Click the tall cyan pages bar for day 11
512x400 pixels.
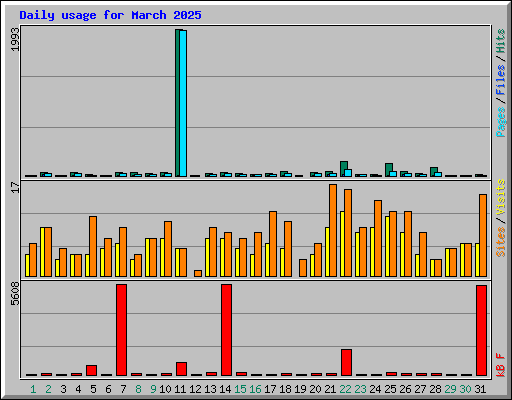(x=183, y=103)
